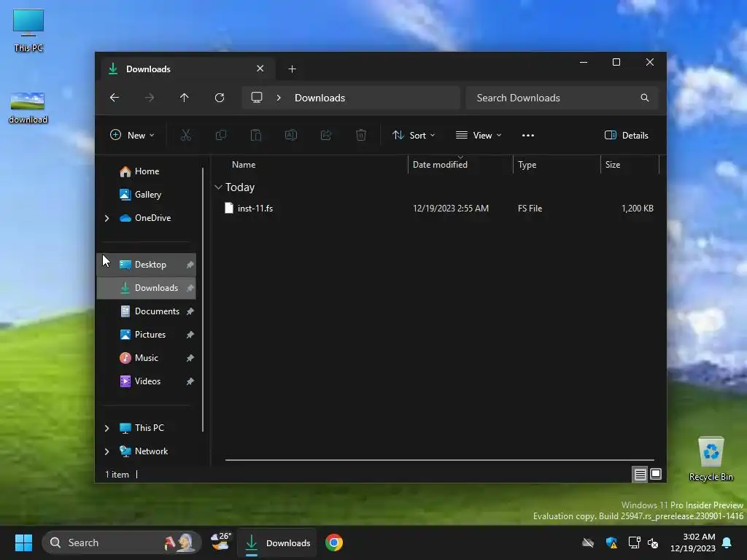Click the Windows Security tray icon
The image size is (747, 560).
click(611, 542)
